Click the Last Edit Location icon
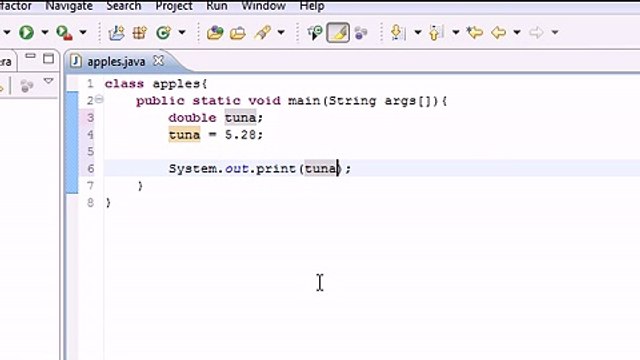 point(475,32)
